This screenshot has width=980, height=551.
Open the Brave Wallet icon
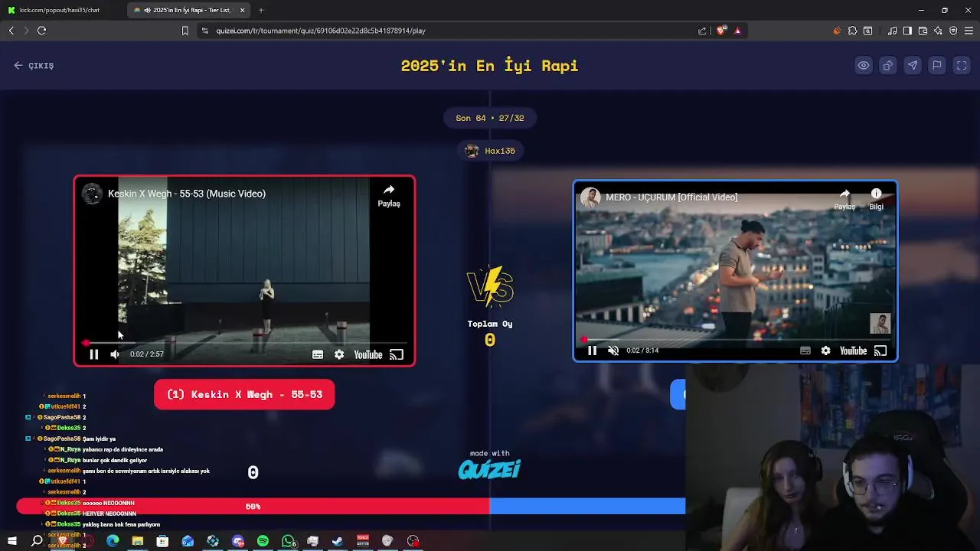click(923, 31)
